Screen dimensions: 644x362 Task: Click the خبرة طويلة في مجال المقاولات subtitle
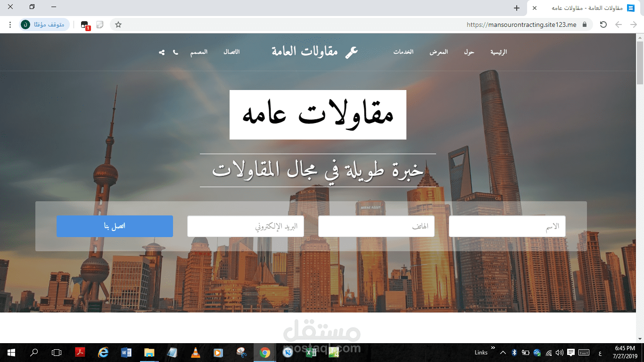[x=318, y=170]
